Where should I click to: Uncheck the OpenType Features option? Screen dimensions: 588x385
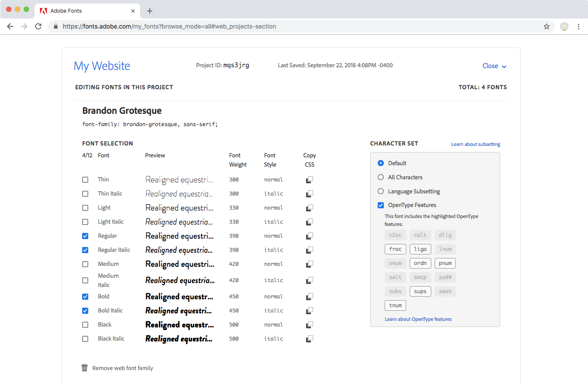[x=380, y=205]
